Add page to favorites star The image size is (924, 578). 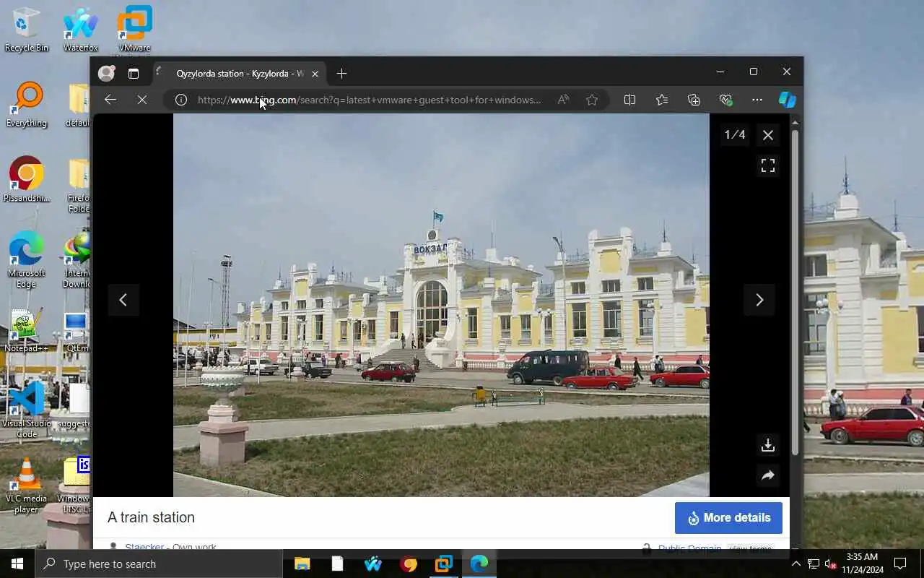(592, 100)
